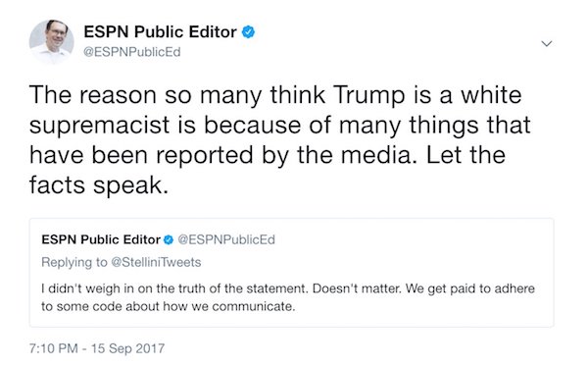Open the 7:10 PM - 15 Sep 2017 timestamp
Screen dimensions: 588x367
pyautogui.click(x=97, y=348)
